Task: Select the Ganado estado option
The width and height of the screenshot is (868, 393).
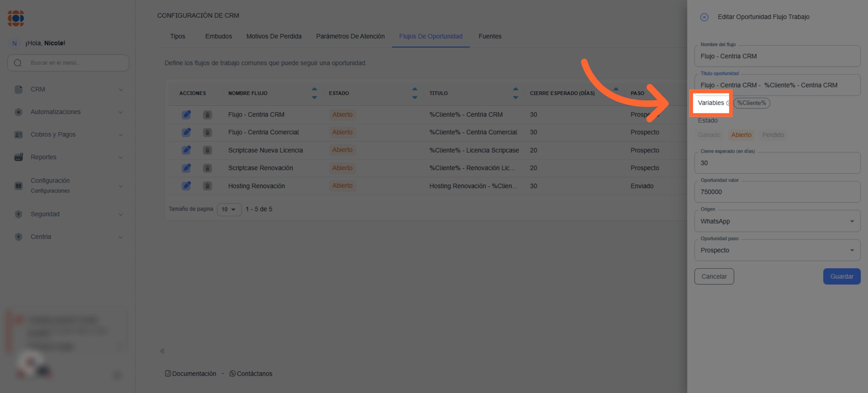Action: point(709,135)
